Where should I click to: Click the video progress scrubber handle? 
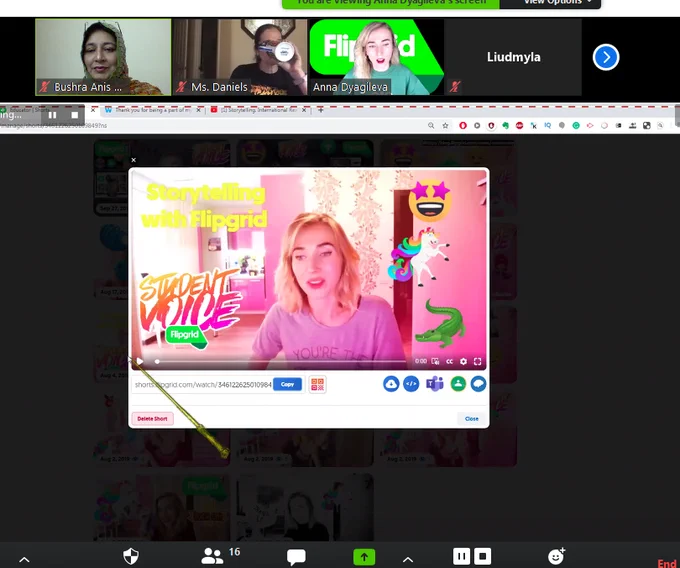(157, 361)
